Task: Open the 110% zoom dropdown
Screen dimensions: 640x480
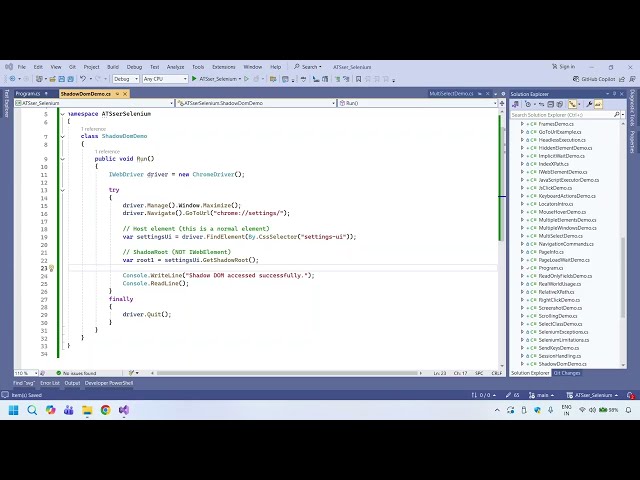Action: [x=26, y=373]
